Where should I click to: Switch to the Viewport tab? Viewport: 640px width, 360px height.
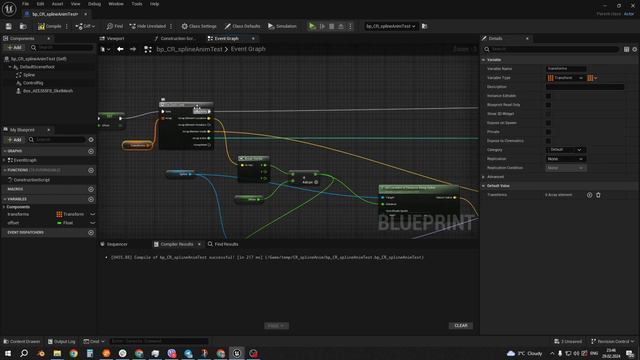(115, 38)
